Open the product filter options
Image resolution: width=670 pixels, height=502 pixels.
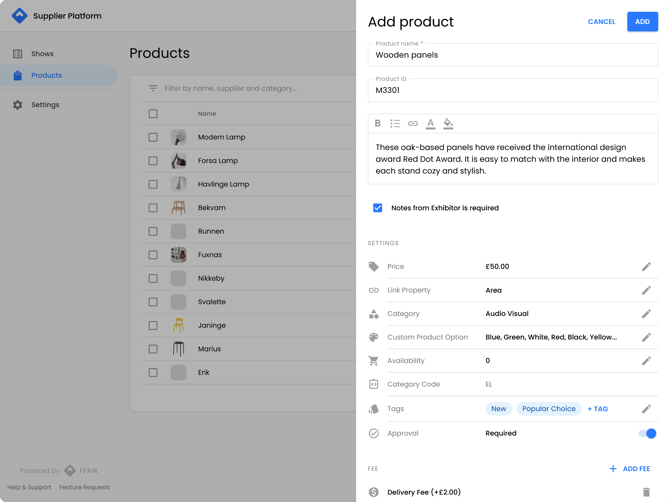coord(153,89)
